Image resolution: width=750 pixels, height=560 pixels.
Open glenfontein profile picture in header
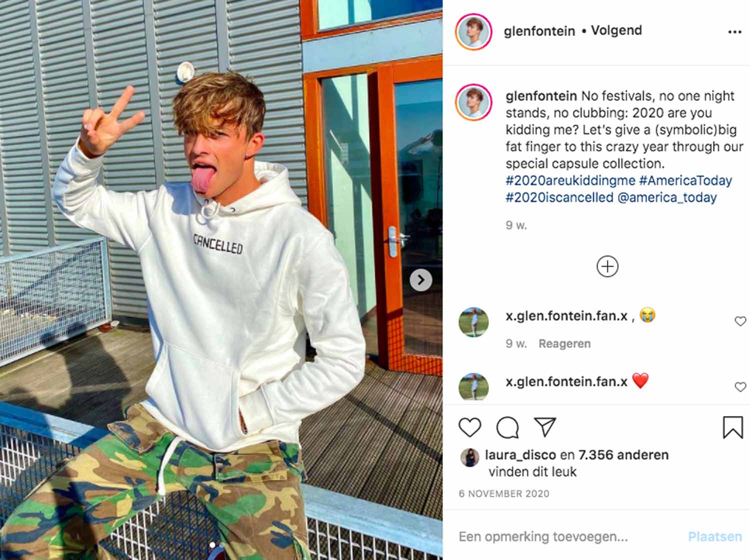pos(473,32)
